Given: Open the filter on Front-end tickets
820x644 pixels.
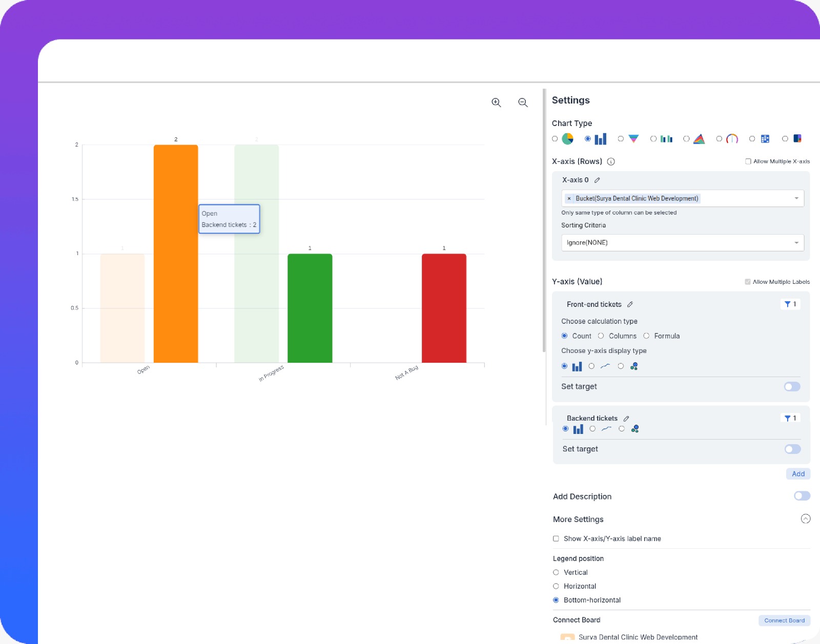Looking at the screenshot, I should point(790,304).
